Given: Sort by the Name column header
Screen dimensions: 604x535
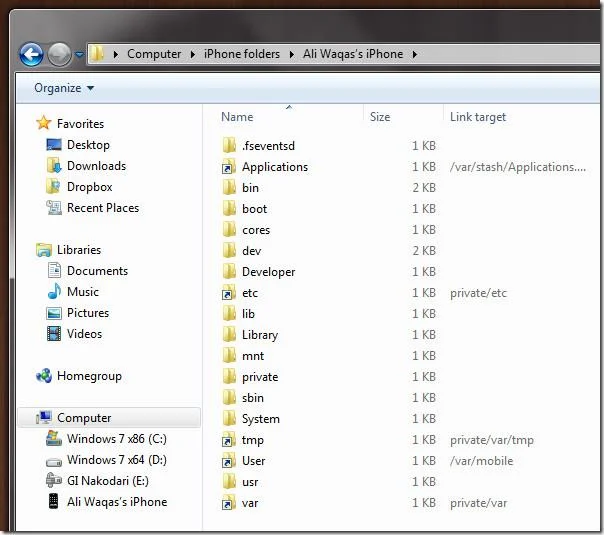Looking at the screenshot, I should coord(237,117).
